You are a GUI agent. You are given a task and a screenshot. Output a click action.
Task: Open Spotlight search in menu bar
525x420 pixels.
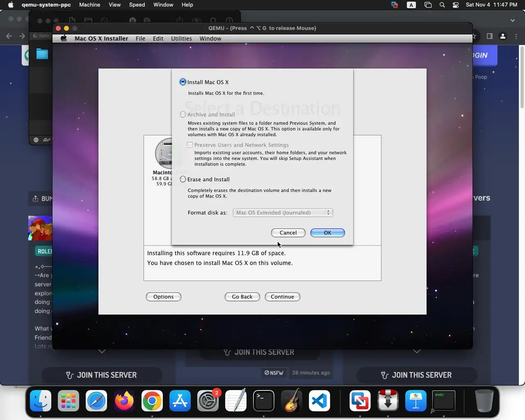tap(442, 5)
